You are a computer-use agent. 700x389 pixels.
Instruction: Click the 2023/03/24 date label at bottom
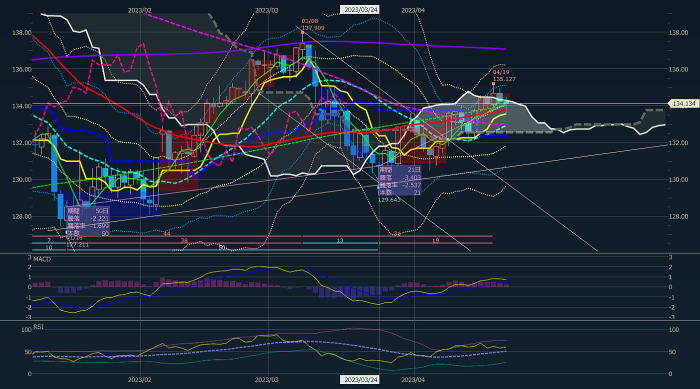pos(361,380)
